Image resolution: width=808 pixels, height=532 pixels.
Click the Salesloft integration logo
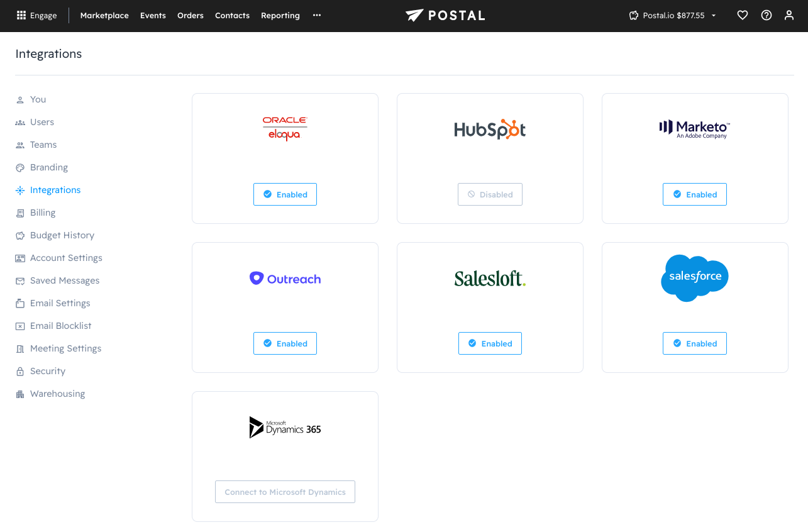[490, 279]
